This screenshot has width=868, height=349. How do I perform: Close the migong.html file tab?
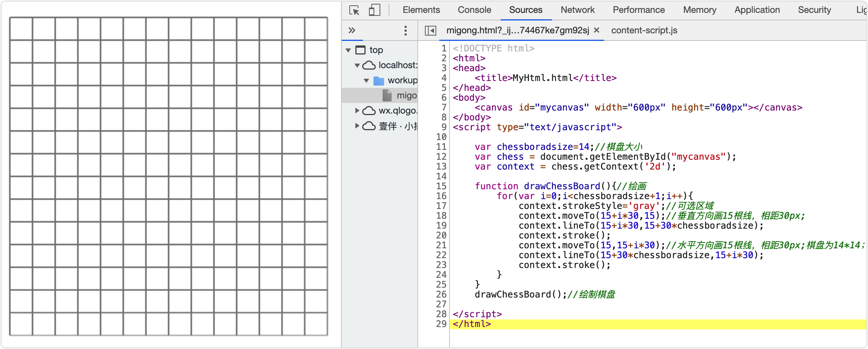[597, 30]
